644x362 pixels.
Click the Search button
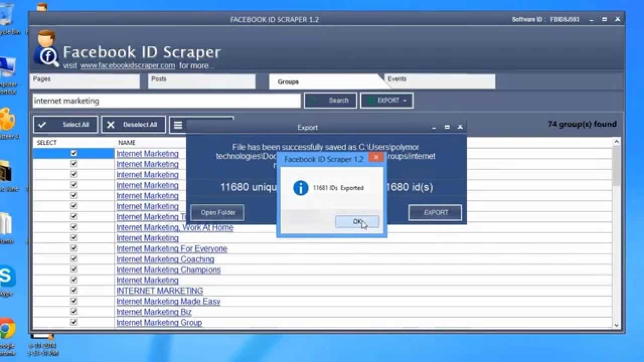331,101
